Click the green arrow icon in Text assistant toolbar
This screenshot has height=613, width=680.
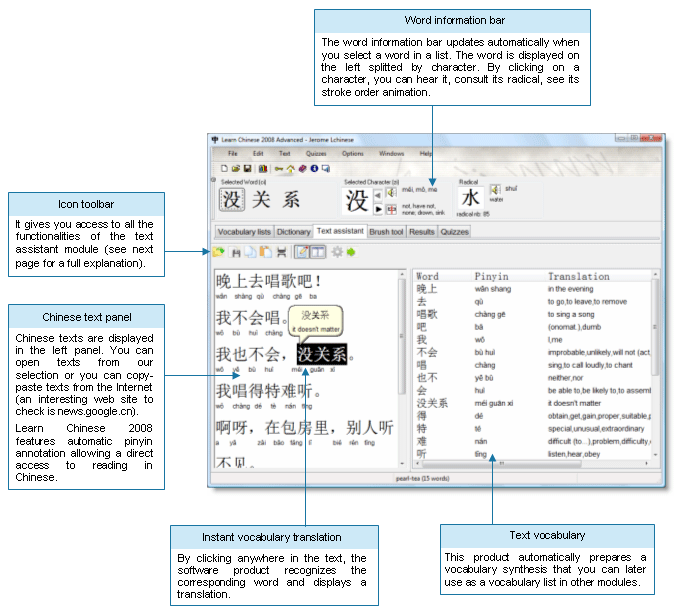coord(351,252)
